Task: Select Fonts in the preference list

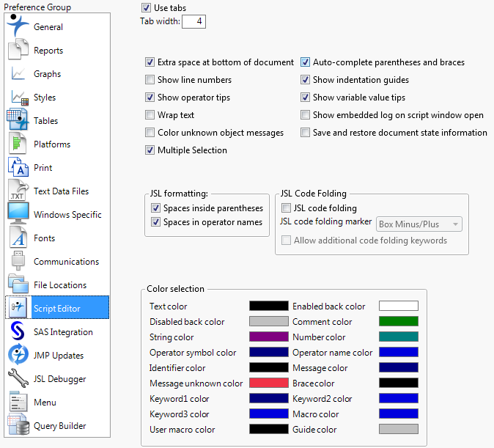Action: 44,238
